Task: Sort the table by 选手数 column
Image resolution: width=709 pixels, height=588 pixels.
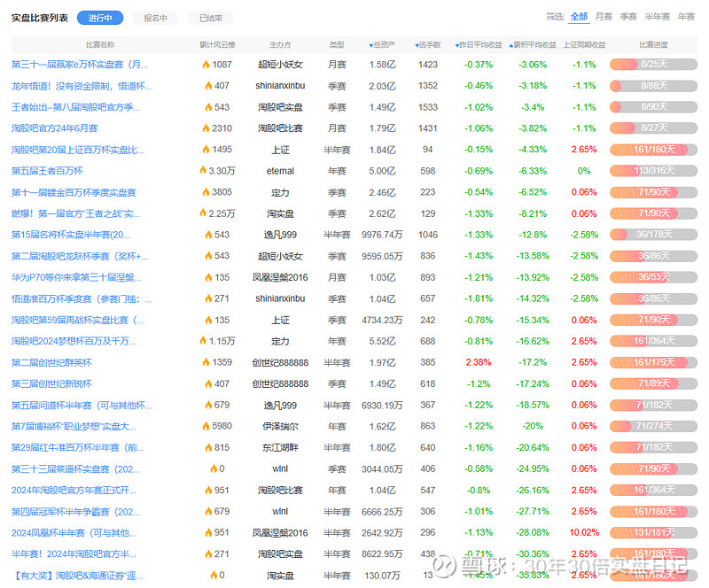Action: point(428,45)
